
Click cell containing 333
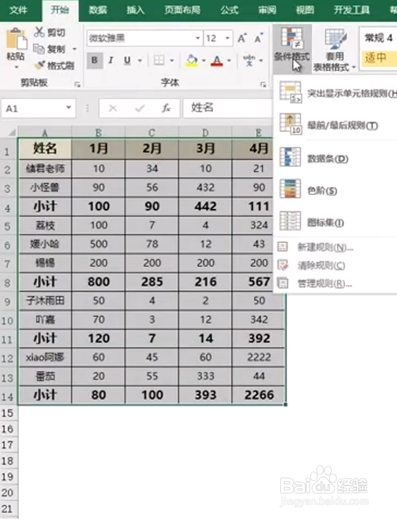205,376
